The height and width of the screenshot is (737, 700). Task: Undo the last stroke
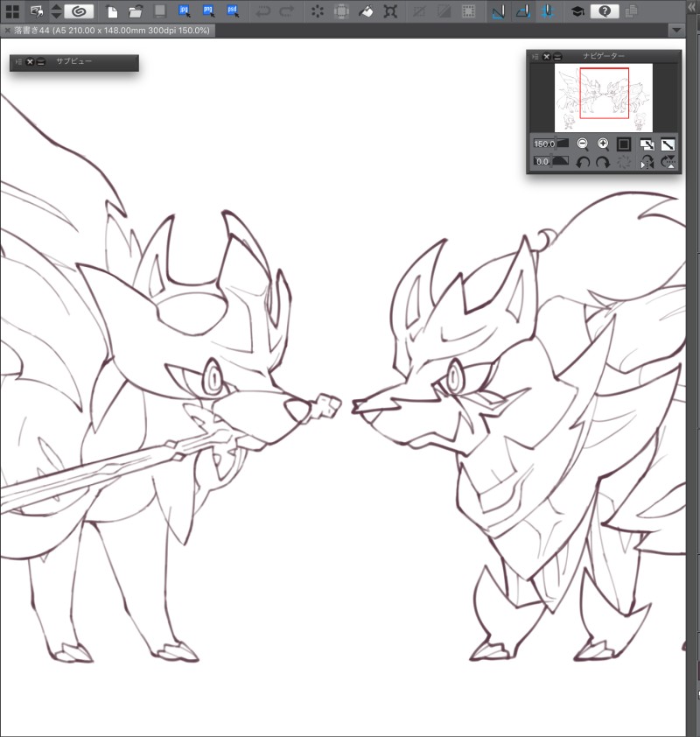point(262,11)
